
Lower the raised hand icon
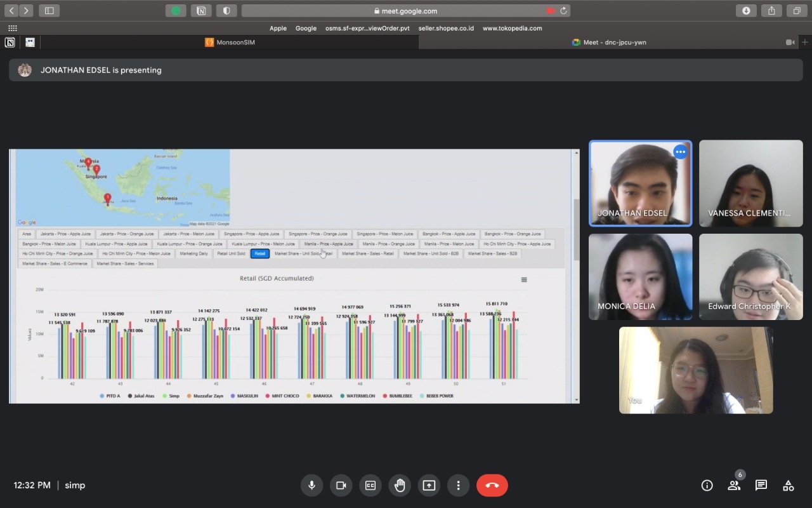pos(400,485)
